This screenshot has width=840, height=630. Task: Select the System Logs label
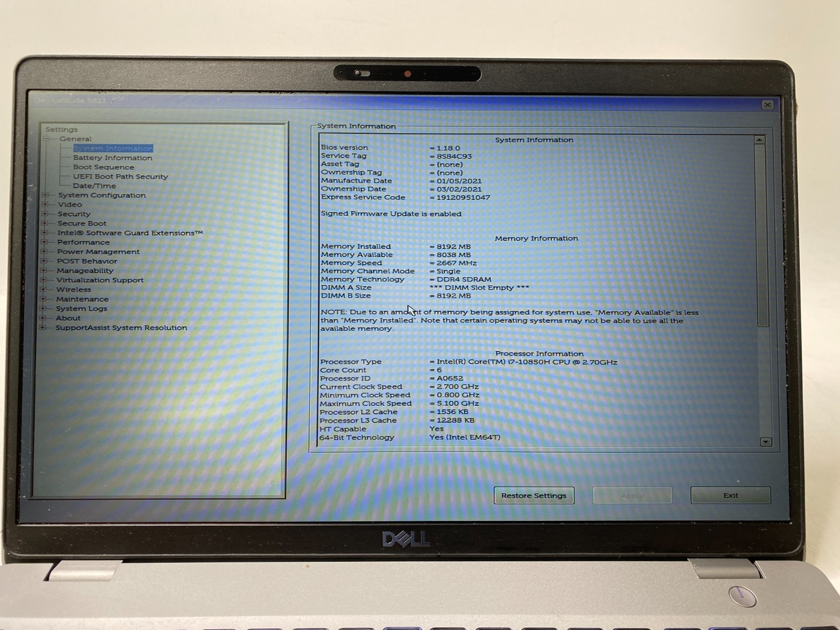click(81, 308)
